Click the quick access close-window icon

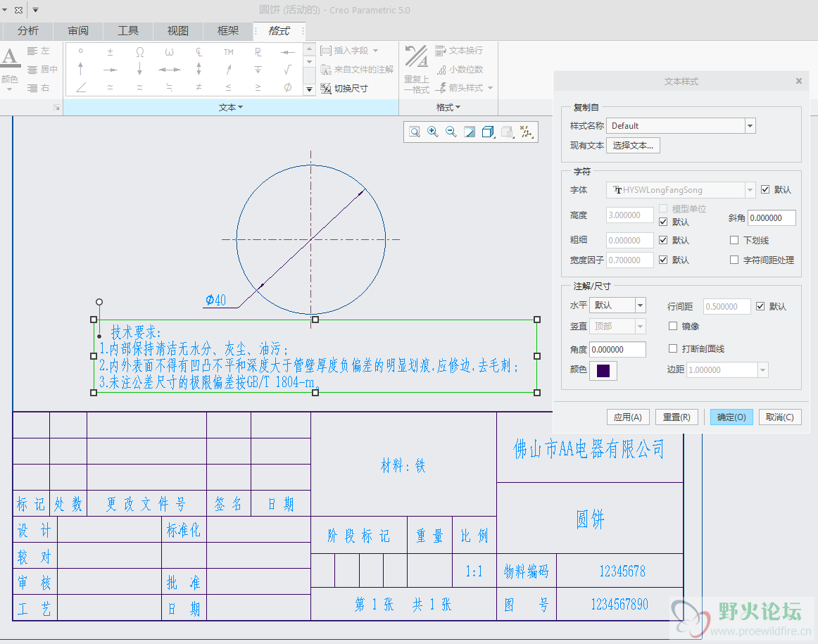[x=19, y=10]
